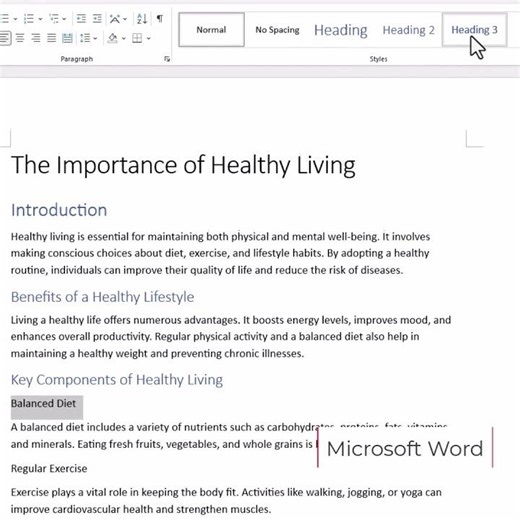Toggle show paragraph marks (pilcrow)
This screenshot has height=520, width=520.
[x=160, y=19]
